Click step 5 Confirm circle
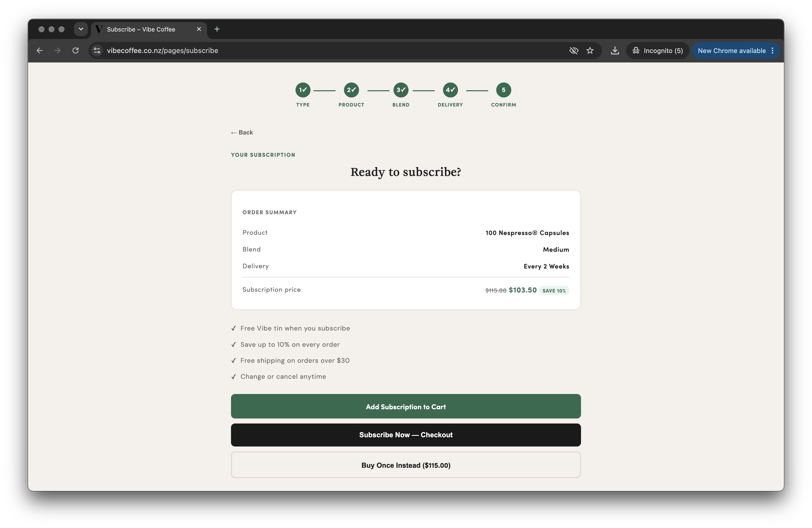 coord(503,90)
